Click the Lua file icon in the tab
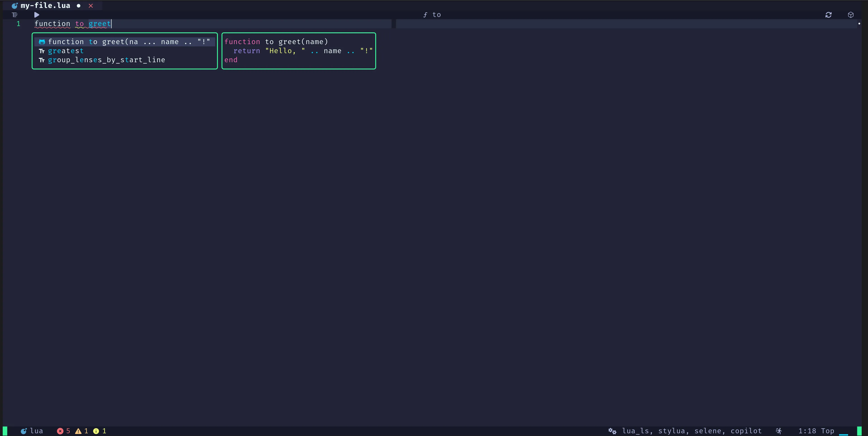Image resolution: width=868 pixels, height=436 pixels. click(14, 6)
